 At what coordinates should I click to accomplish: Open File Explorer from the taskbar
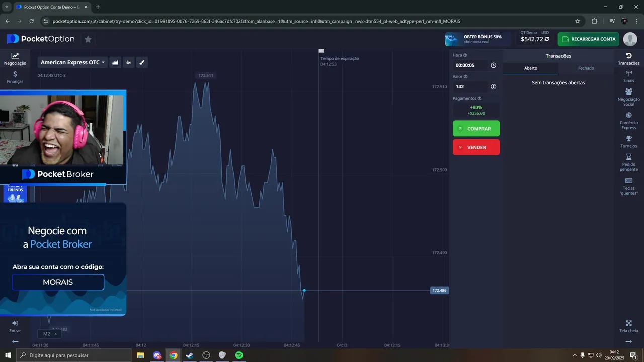point(140,355)
